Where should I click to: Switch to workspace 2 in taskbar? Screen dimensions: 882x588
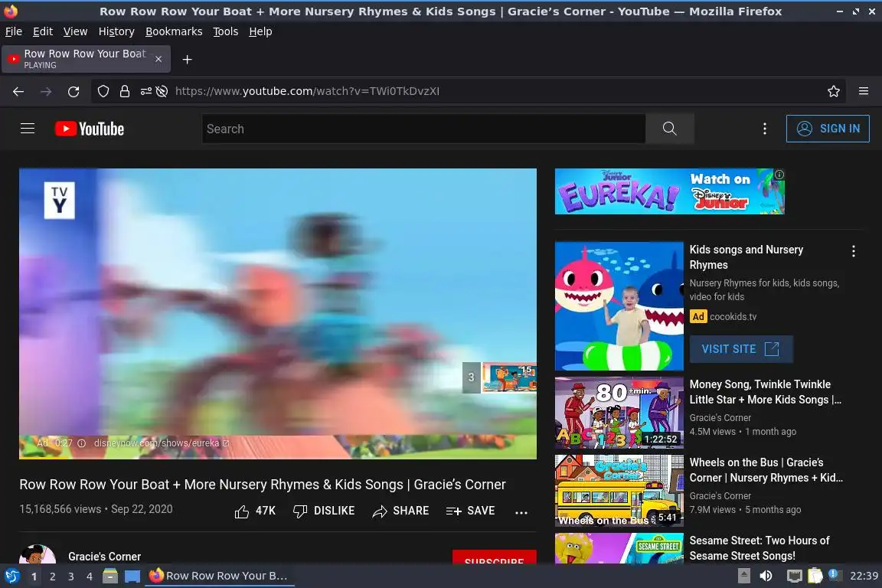pos(52,577)
